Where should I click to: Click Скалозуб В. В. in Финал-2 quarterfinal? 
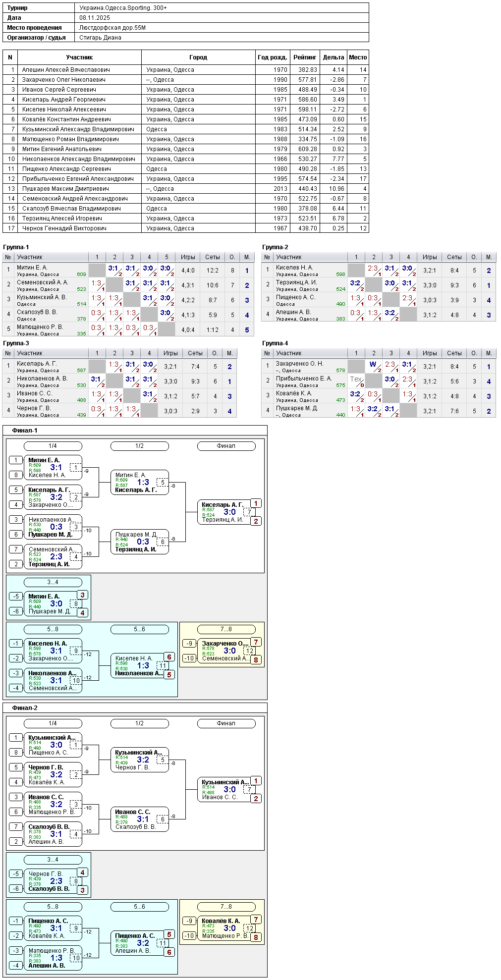coord(49,827)
